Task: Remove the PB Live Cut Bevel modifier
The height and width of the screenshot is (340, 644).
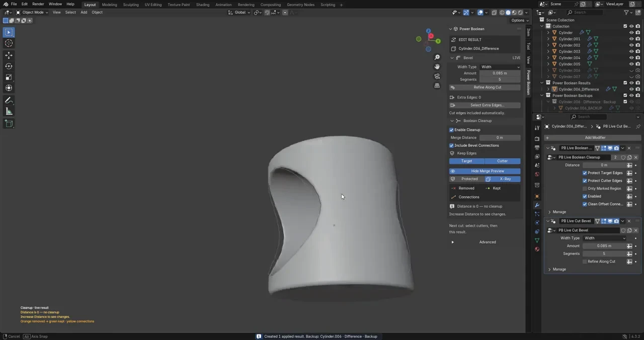Action: click(629, 221)
